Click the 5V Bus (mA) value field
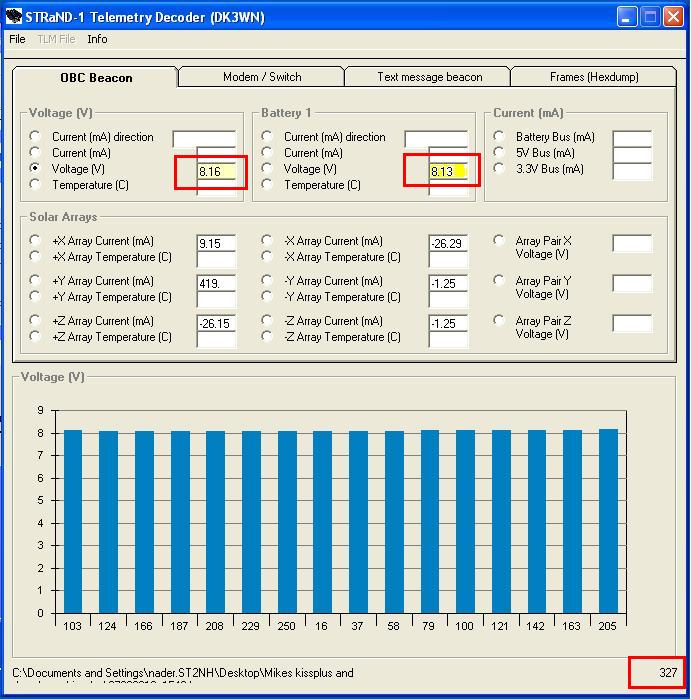Viewport: 691px width, 699px height. tap(632, 155)
